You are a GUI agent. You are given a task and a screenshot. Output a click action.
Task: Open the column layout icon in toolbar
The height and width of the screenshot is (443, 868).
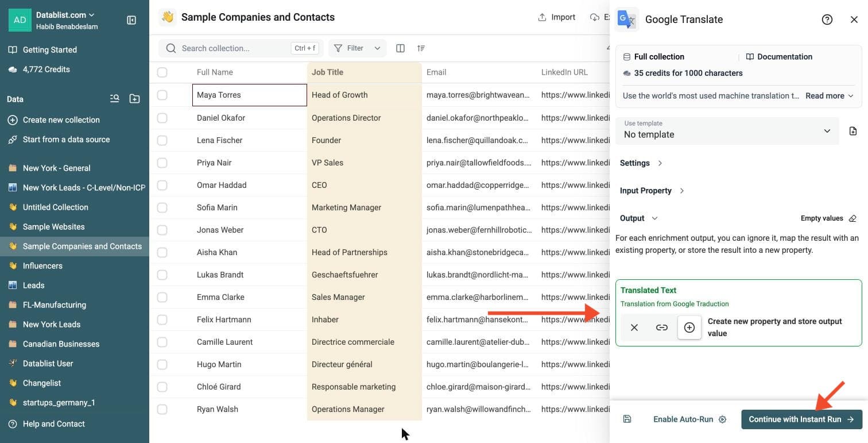pyautogui.click(x=401, y=48)
